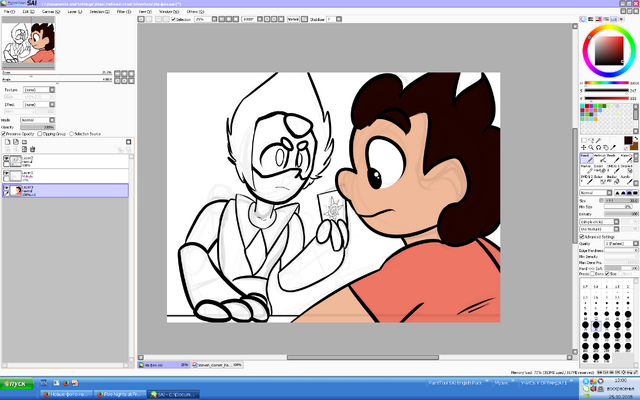Select the Brush tool in tool tray

click(612, 158)
